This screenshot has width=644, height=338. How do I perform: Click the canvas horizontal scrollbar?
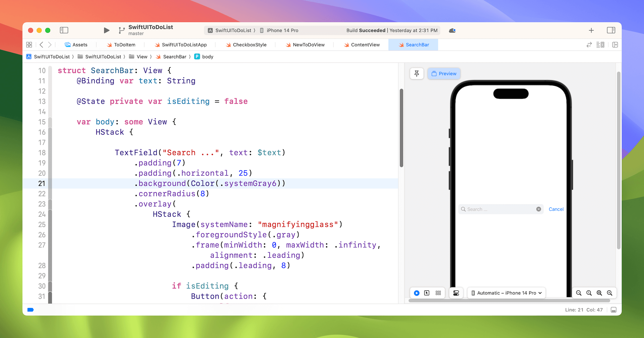[x=509, y=300]
